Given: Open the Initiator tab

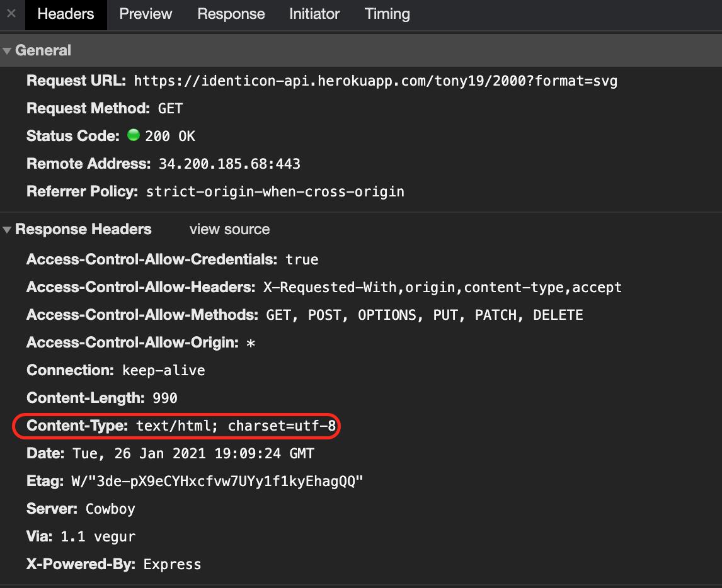Looking at the screenshot, I should [314, 14].
